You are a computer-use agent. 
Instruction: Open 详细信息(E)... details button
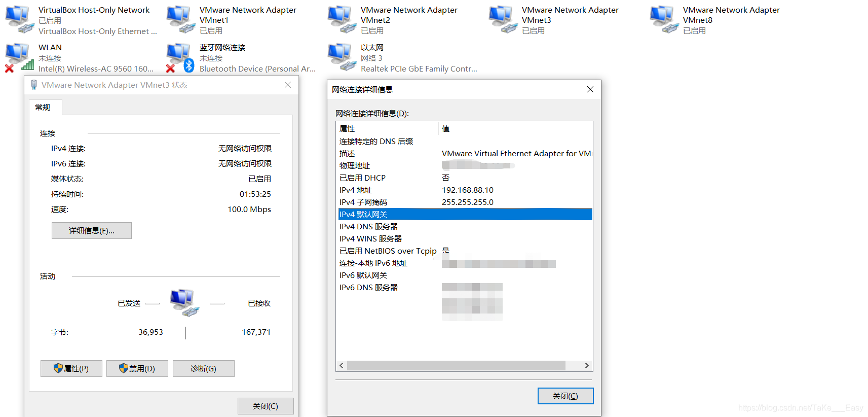click(x=92, y=230)
